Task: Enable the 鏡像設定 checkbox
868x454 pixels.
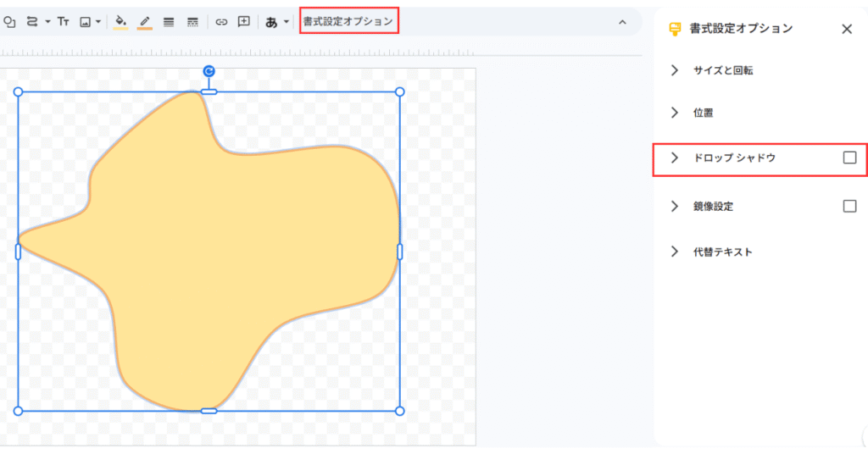Action: [849, 206]
